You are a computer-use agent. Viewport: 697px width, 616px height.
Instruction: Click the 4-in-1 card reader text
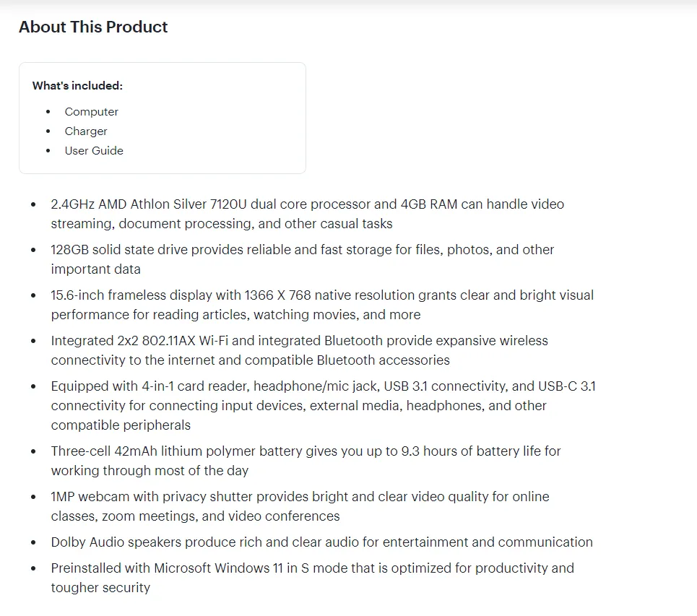[195, 386]
